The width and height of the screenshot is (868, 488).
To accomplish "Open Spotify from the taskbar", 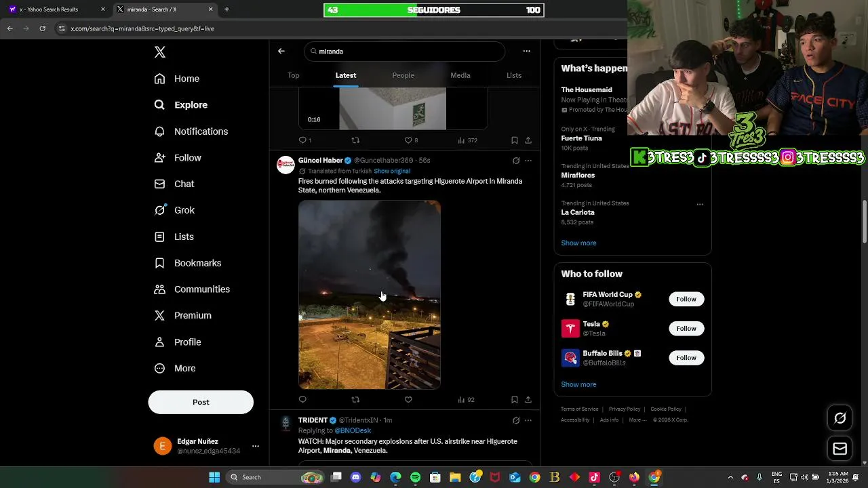I will click(x=415, y=477).
